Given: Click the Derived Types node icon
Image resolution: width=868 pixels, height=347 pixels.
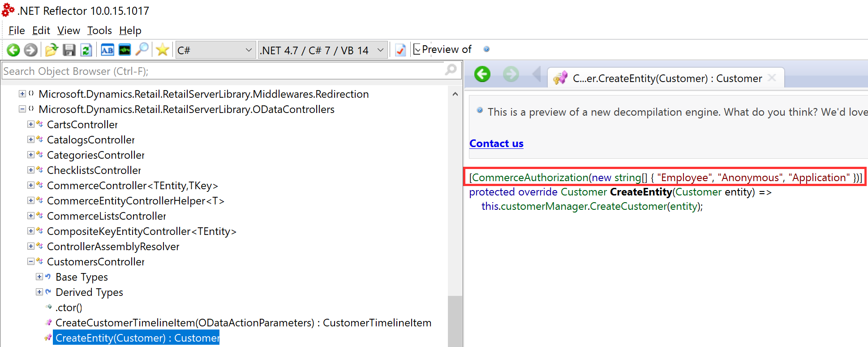Looking at the screenshot, I should coord(48,291).
